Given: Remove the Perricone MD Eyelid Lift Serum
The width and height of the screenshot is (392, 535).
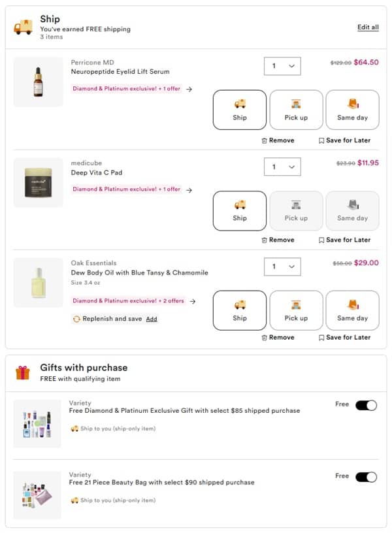Looking at the screenshot, I should point(278,140).
